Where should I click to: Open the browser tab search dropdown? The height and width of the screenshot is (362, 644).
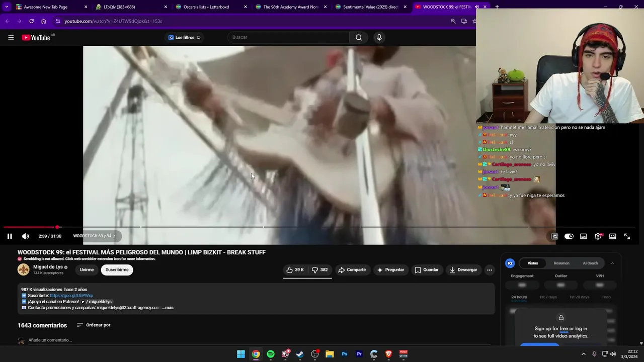click(7, 7)
